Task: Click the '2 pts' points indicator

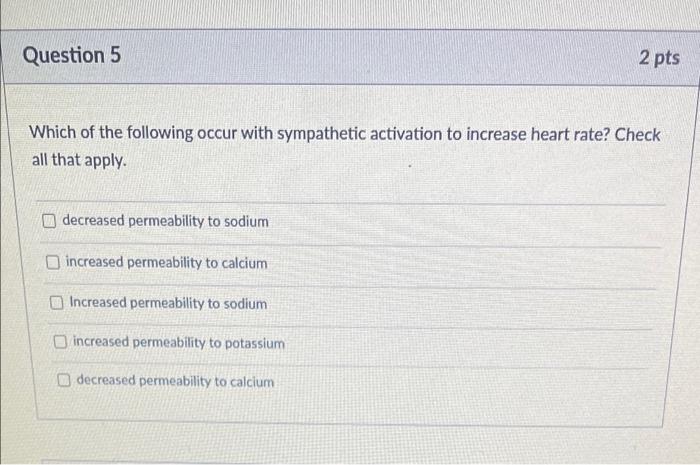Action: point(659,58)
